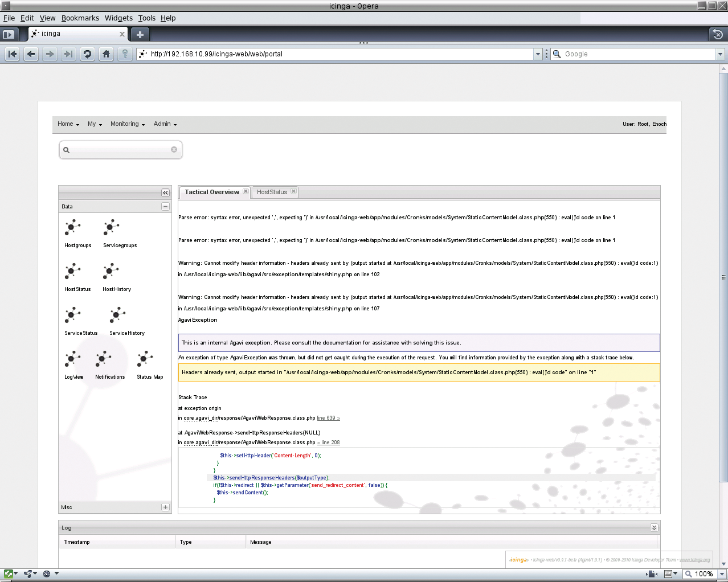Image resolution: width=728 pixels, height=582 pixels.
Task: Close the HostStatus tab
Action: coord(293,191)
